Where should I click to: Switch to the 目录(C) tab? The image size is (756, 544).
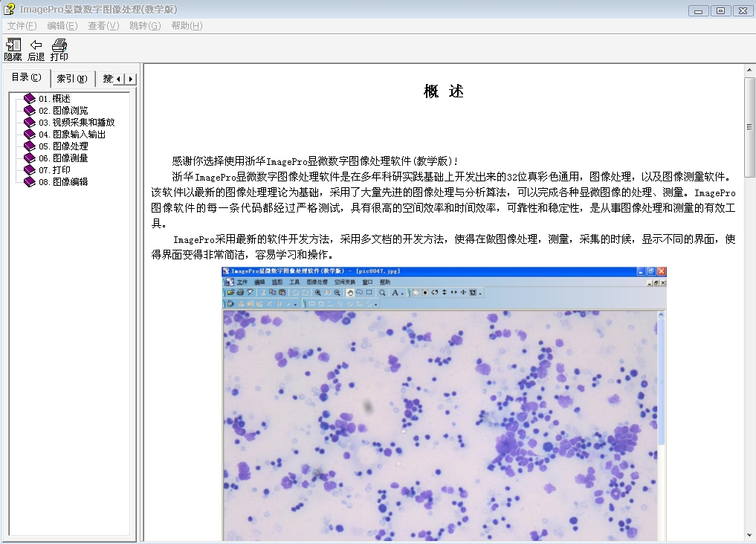[27, 77]
